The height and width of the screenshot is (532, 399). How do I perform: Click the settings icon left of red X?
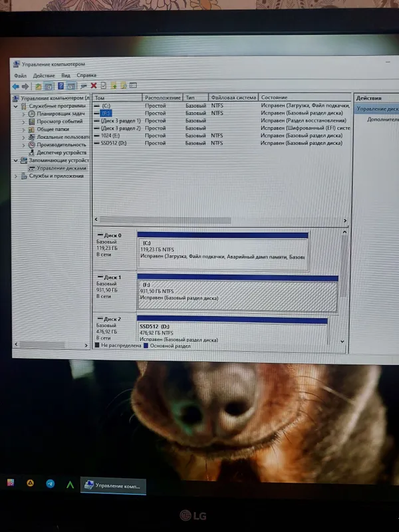84,86
